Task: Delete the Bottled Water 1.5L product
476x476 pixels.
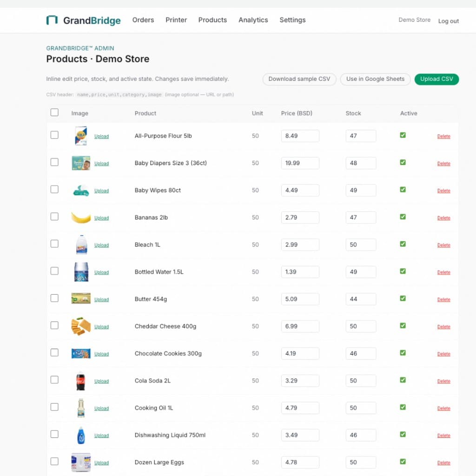Action: click(443, 272)
